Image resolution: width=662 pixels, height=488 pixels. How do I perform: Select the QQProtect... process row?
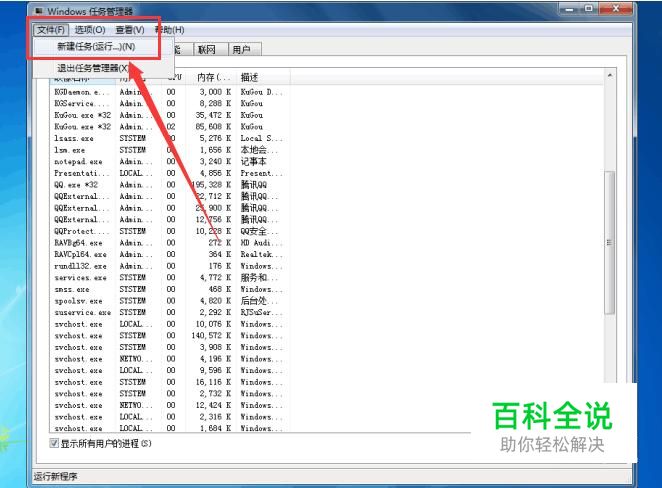pos(169,231)
